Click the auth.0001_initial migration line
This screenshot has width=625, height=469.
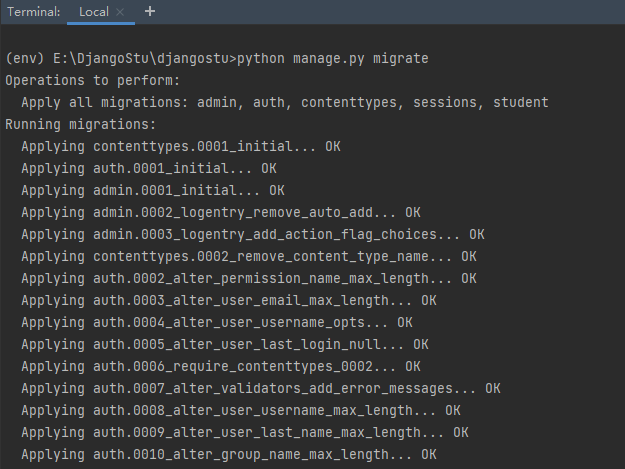click(x=148, y=168)
